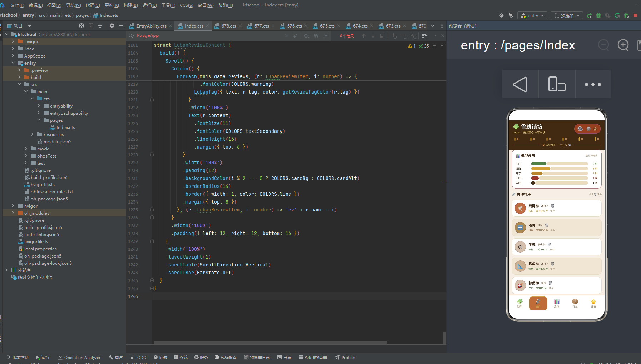This screenshot has width=641, height=364.
Task: Click the warnings indicator showing 1
Action: pos(412,46)
